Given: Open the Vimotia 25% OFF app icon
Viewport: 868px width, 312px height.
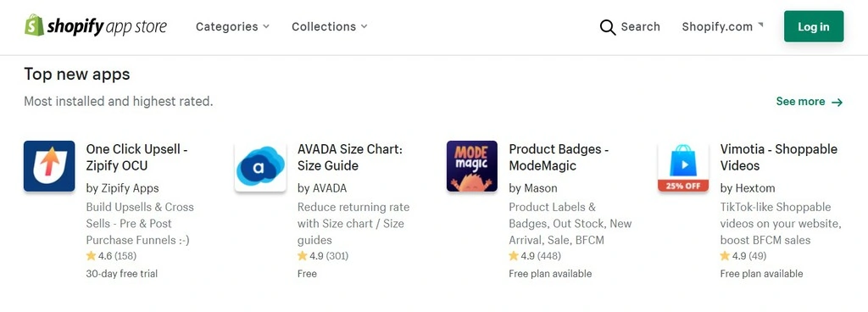Looking at the screenshot, I should (x=683, y=166).
